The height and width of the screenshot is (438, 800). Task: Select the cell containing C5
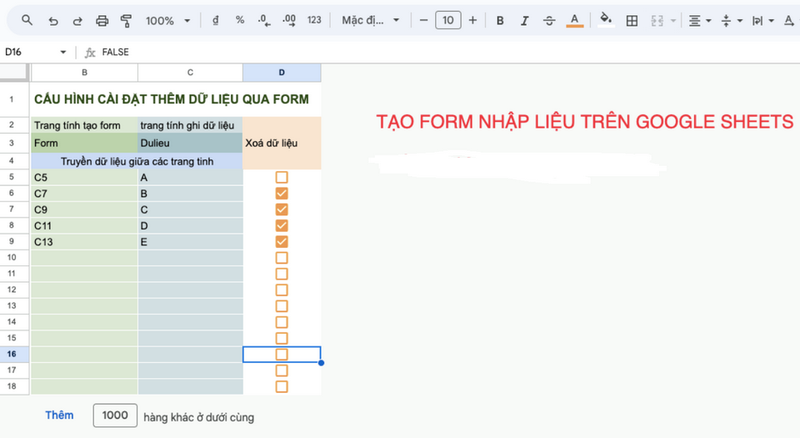(x=85, y=177)
